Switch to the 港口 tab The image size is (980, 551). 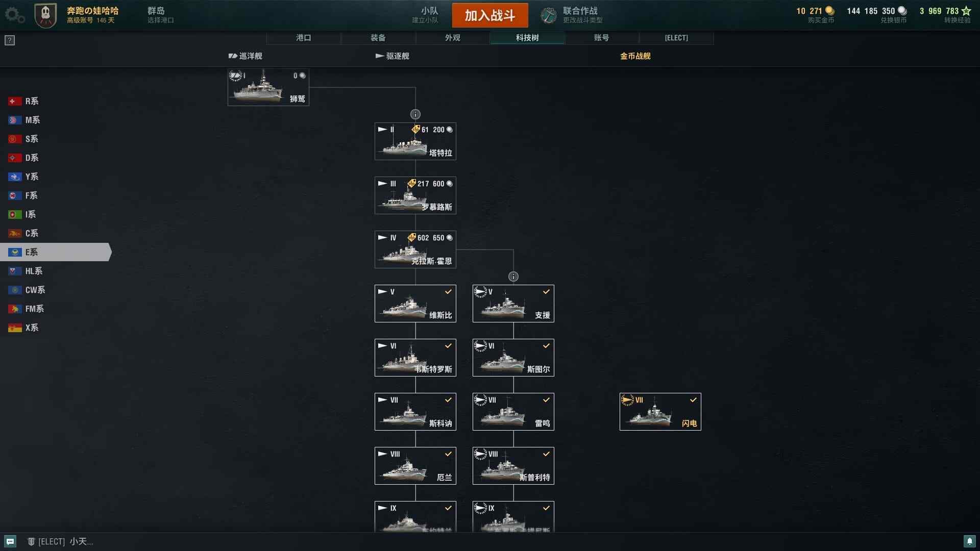[304, 38]
